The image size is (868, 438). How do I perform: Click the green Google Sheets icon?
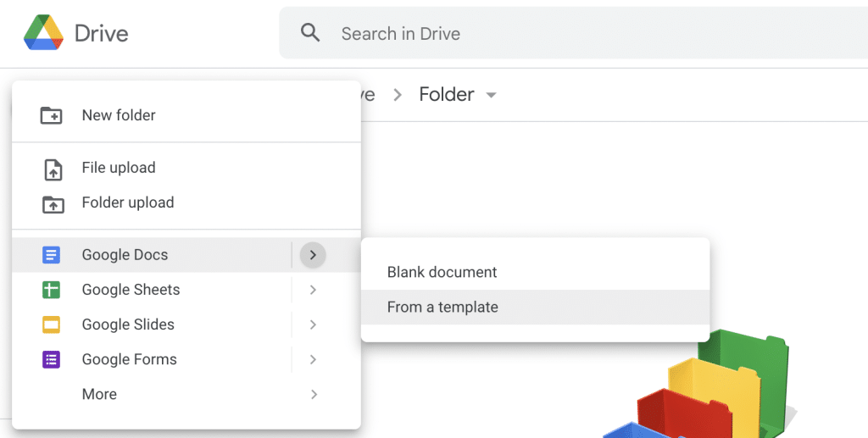point(51,290)
